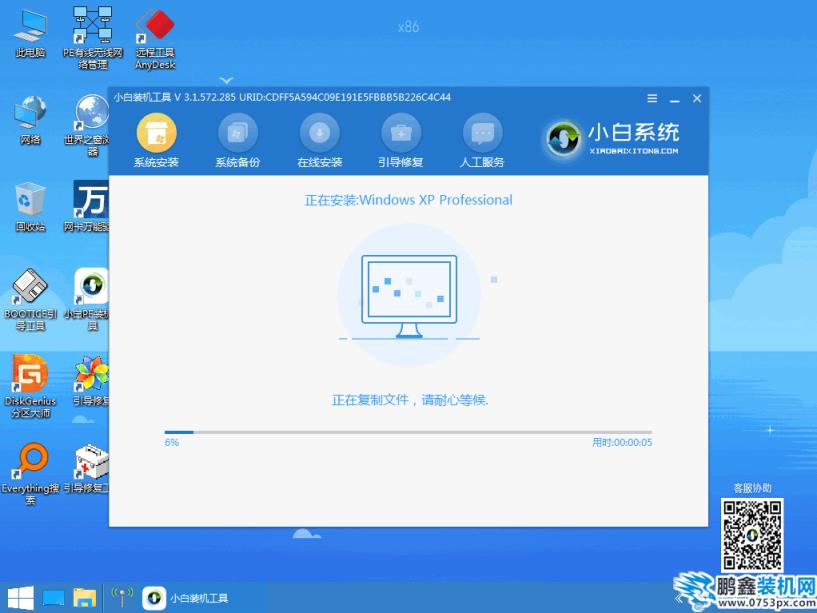Open 网络 desktop icon
The width and height of the screenshot is (817, 613).
tap(30, 120)
